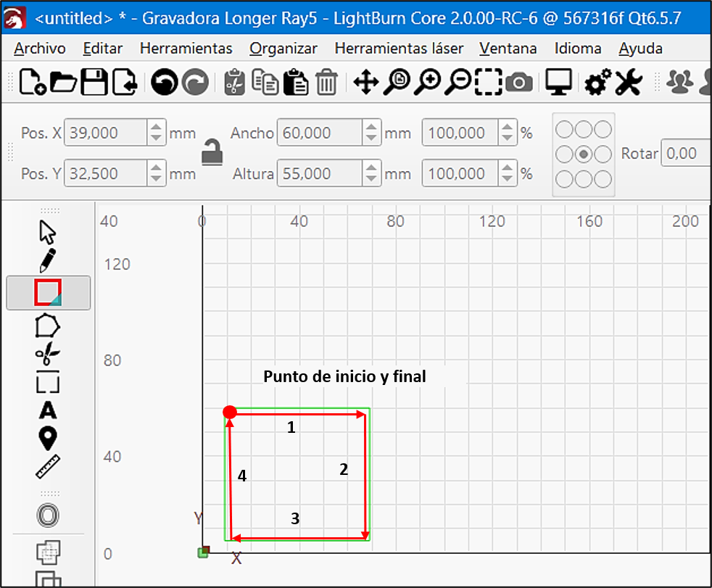Choose the Text tool
712x588 pixels.
(48, 410)
